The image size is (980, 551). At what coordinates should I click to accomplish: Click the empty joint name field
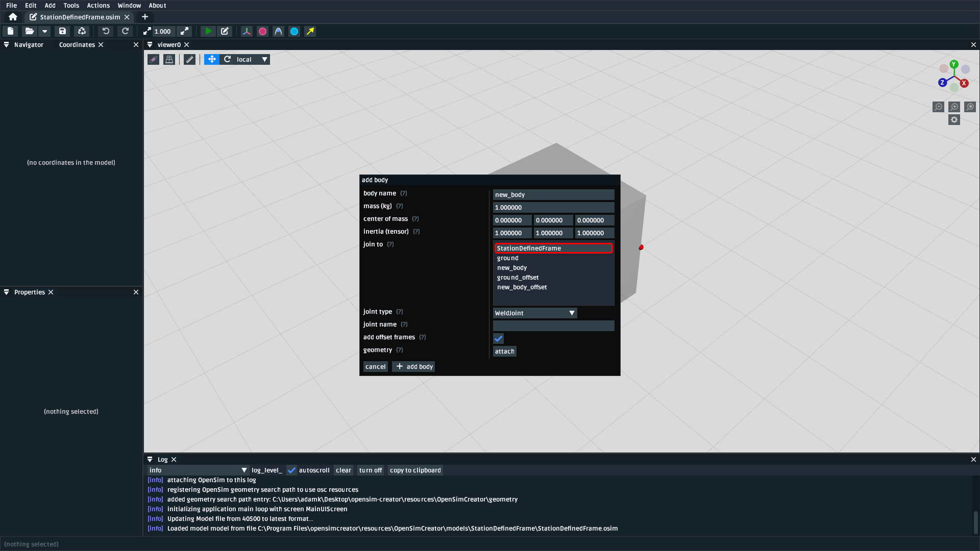(553, 326)
